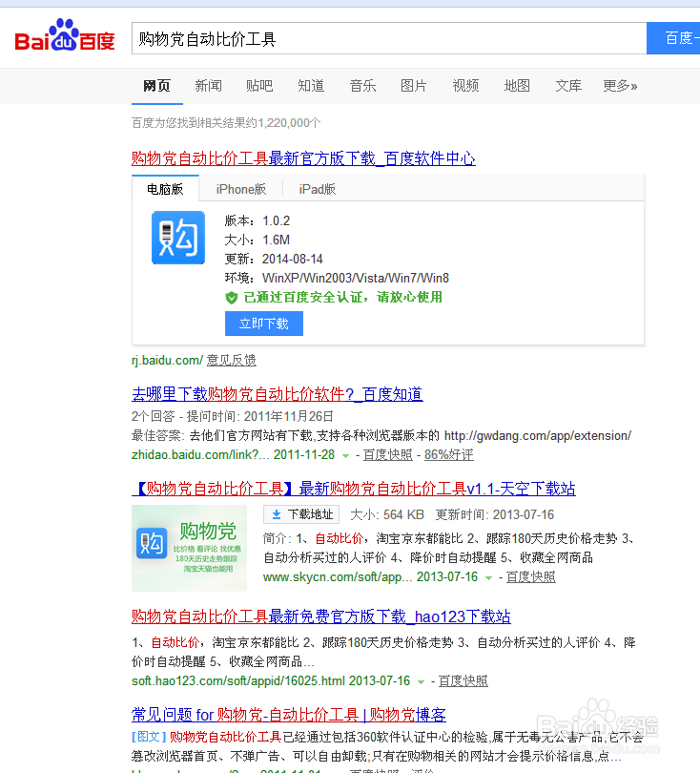Click the 更新时间: 2013-07-16 text
The width and height of the screenshot is (700, 773).
[x=495, y=514]
